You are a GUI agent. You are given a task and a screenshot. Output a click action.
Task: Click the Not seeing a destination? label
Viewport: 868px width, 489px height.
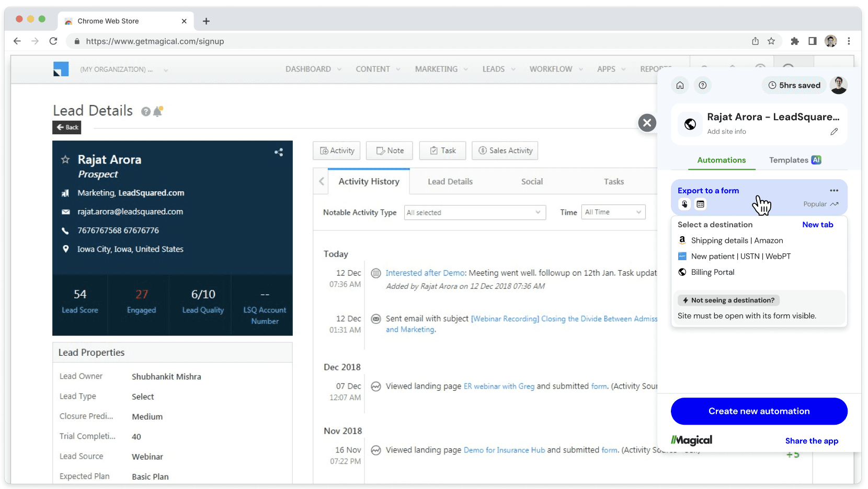click(x=728, y=300)
